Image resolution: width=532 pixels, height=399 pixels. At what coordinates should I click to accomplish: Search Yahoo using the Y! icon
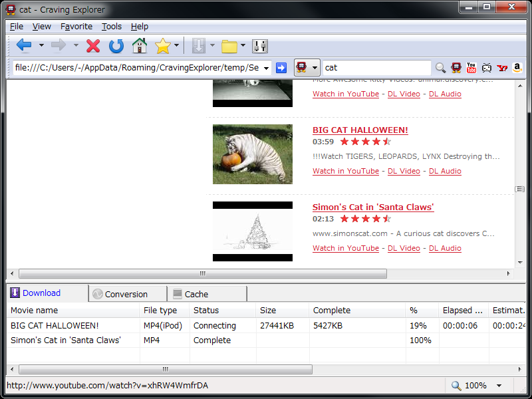pos(502,68)
